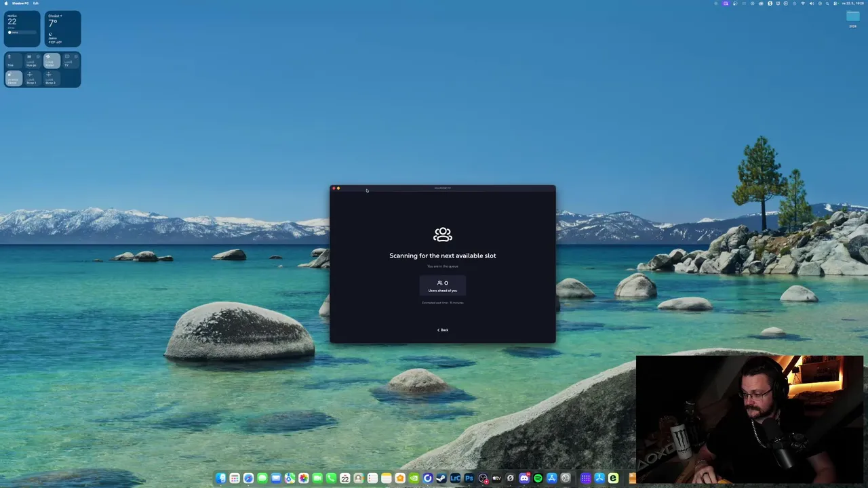Open Launchpad from the dock
This screenshot has height=488, width=868.
[x=235, y=478]
